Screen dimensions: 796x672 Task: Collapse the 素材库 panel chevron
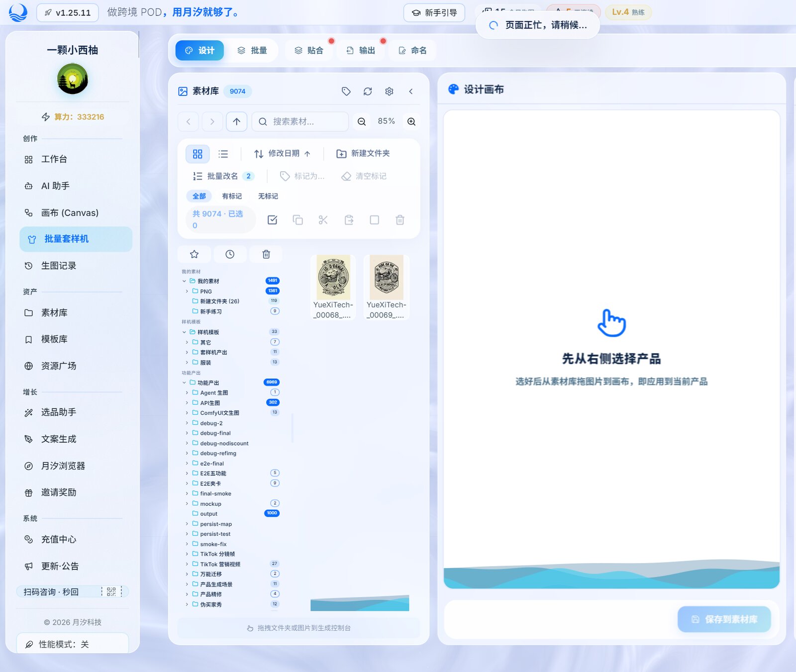point(411,92)
